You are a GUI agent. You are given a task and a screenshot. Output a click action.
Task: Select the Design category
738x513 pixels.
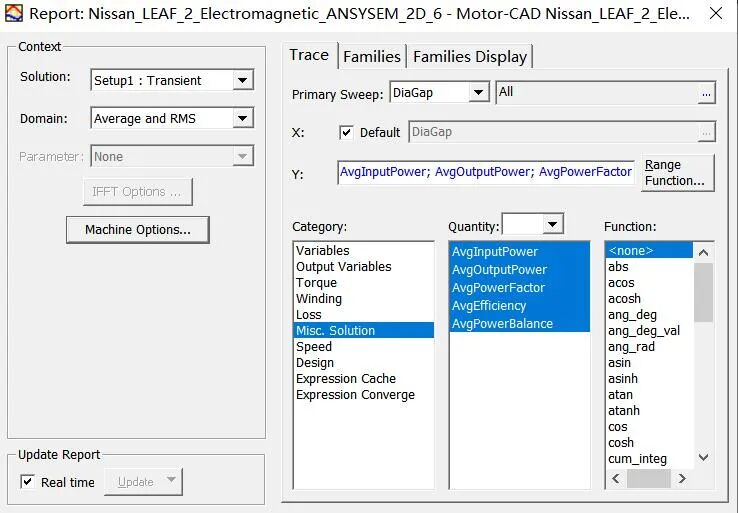pyautogui.click(x=363, y=362)
